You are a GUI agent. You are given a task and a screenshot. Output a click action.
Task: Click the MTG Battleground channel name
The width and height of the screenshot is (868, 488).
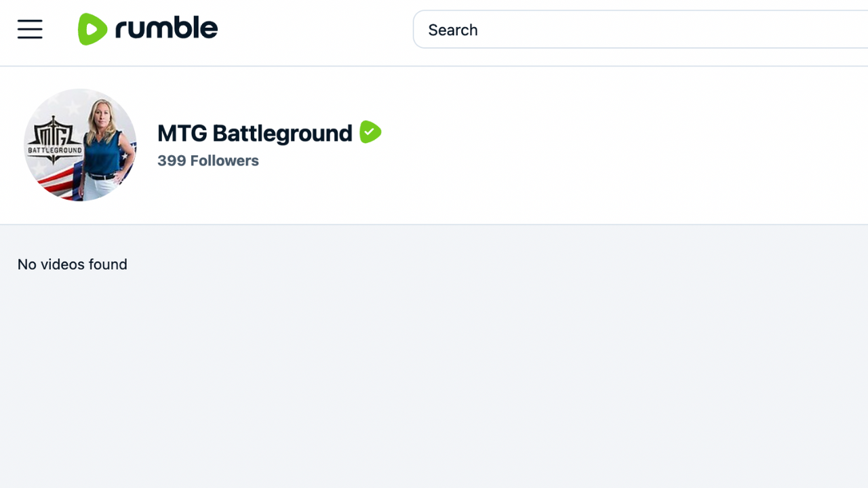254,133
